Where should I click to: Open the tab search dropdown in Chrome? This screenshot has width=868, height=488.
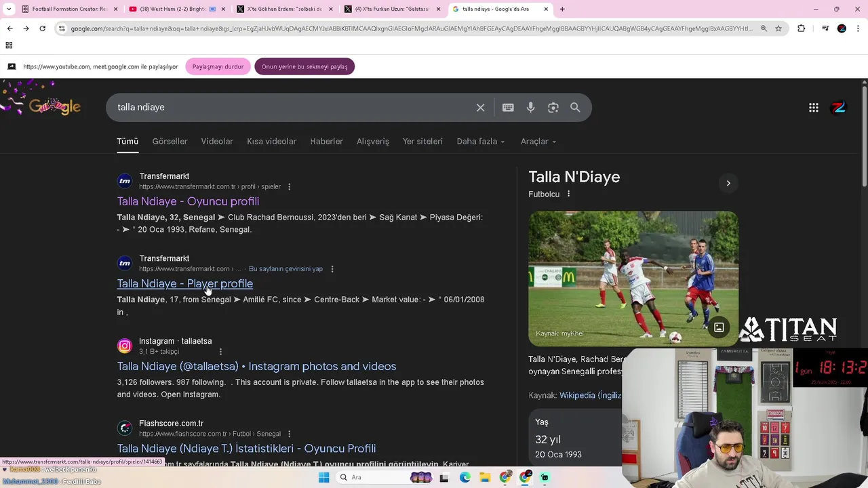coord(9,9)
